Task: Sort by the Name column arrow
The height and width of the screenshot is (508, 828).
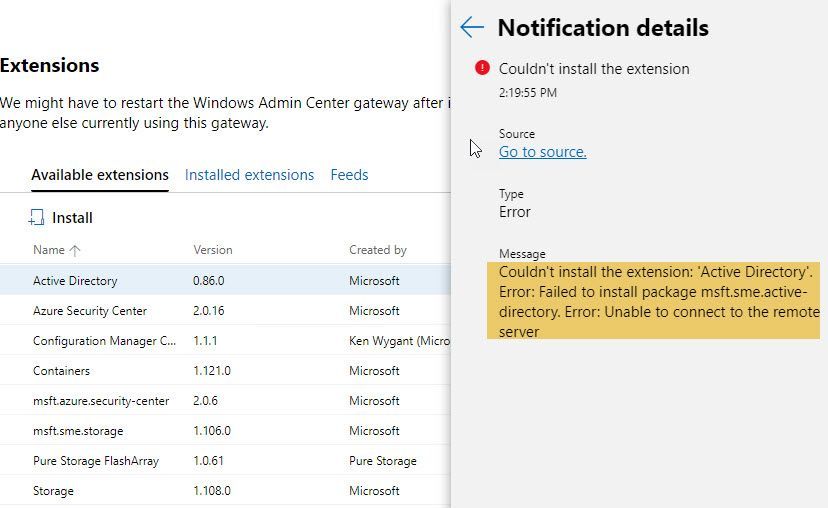Action: tap(74, 250)
